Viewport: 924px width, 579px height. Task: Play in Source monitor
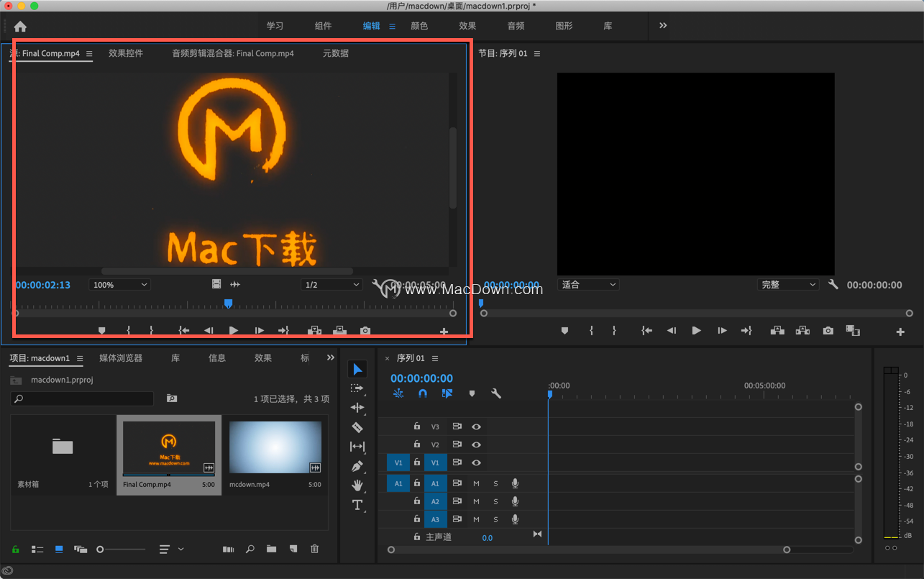[x=233, y=331]
